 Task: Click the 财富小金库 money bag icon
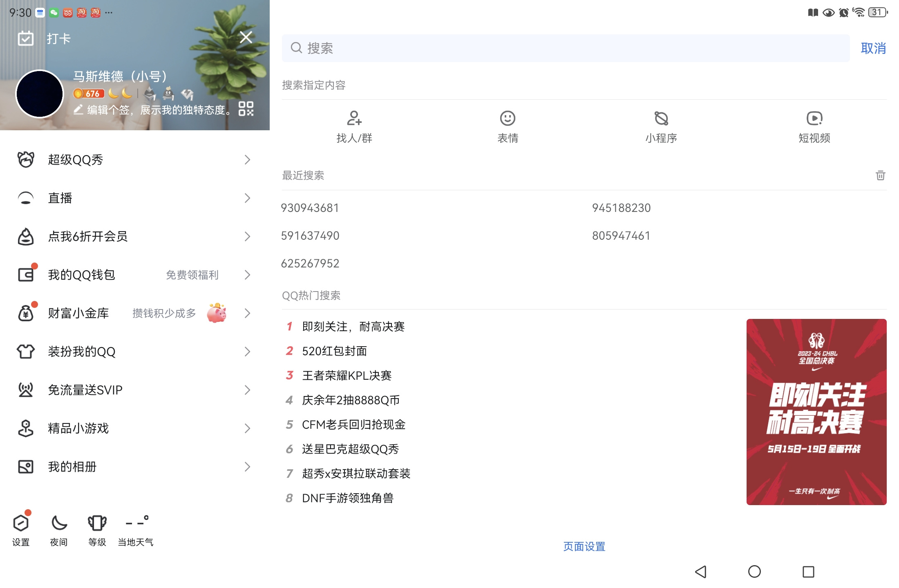coord(26,313)
